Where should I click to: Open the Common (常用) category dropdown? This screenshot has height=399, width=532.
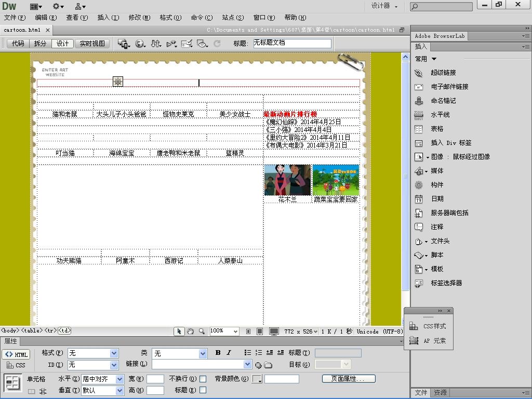(x=425, y=59)
